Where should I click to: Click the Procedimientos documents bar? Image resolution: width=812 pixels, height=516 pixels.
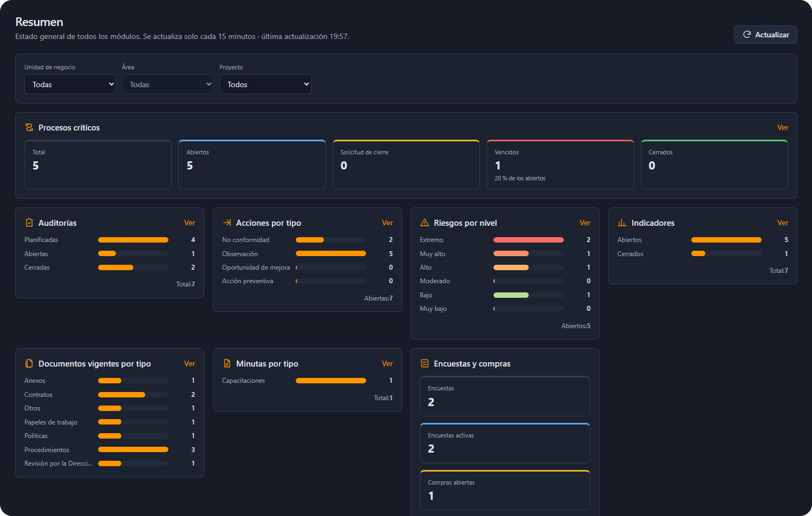point(133,449)
